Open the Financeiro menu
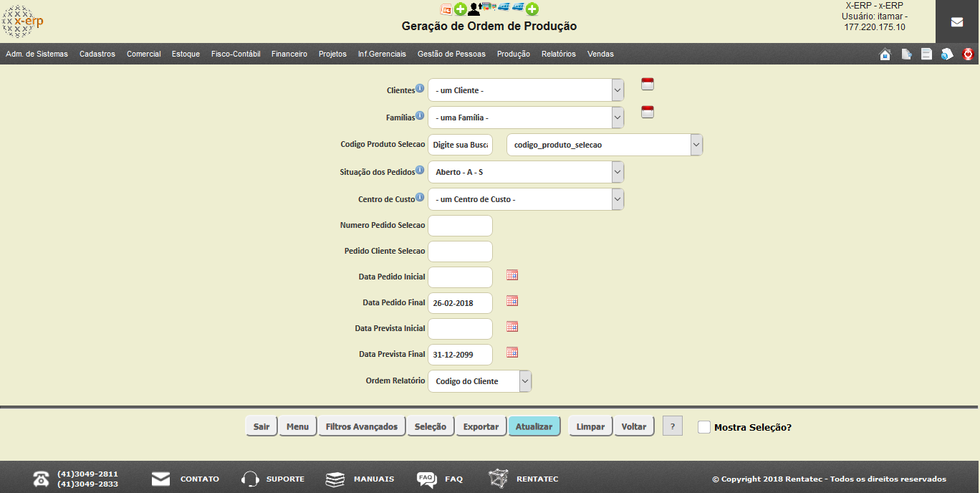980x493 pixels. [x=289, y=54]
